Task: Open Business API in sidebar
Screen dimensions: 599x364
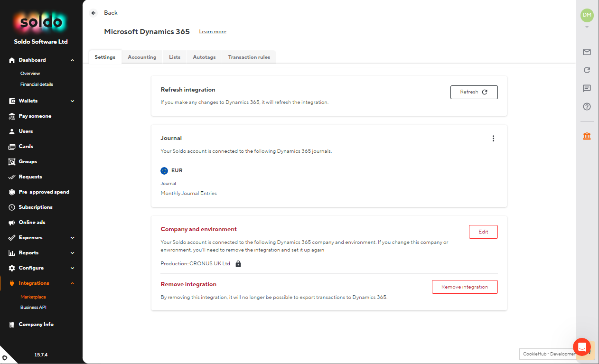Action: (x=33, y=308)
